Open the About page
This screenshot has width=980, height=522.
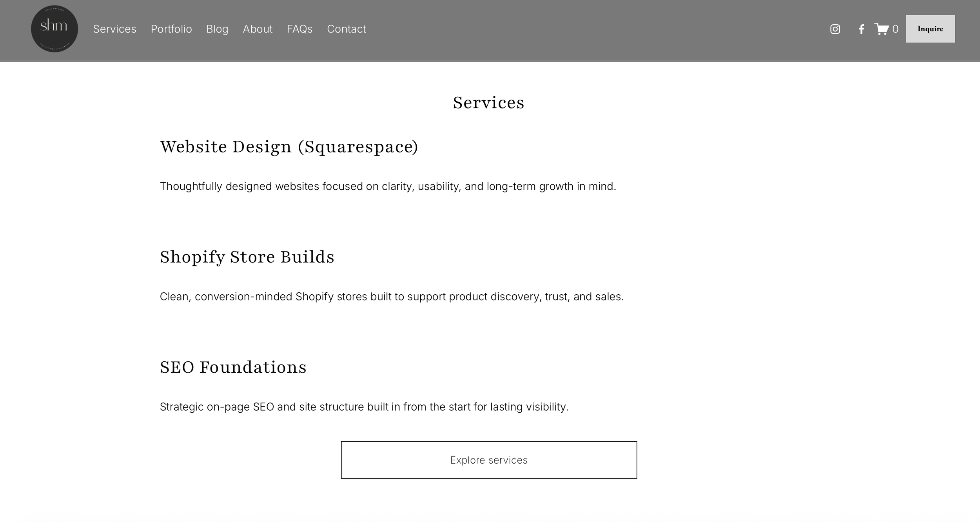[258, 29]
